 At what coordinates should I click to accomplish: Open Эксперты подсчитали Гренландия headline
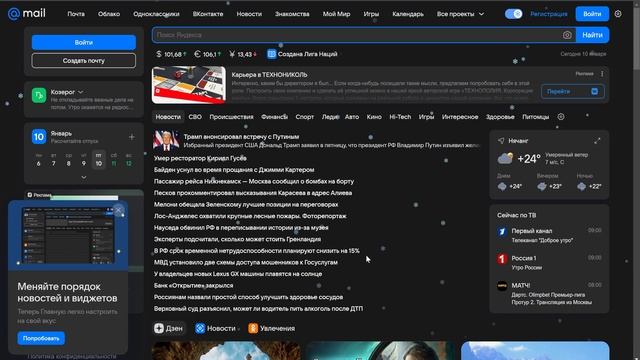(237, 239)
